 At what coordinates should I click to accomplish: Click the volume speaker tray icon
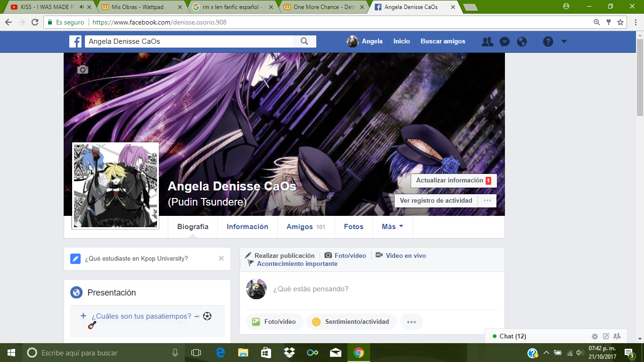click(x=580, y=353)
